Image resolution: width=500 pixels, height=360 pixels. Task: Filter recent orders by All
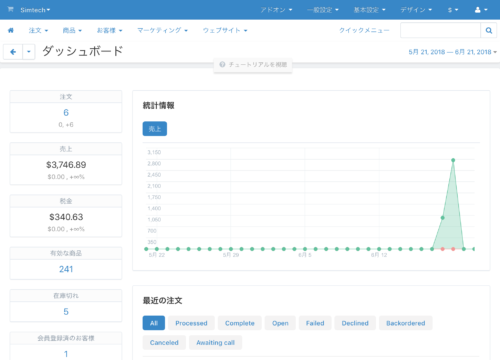coord(154,323)
